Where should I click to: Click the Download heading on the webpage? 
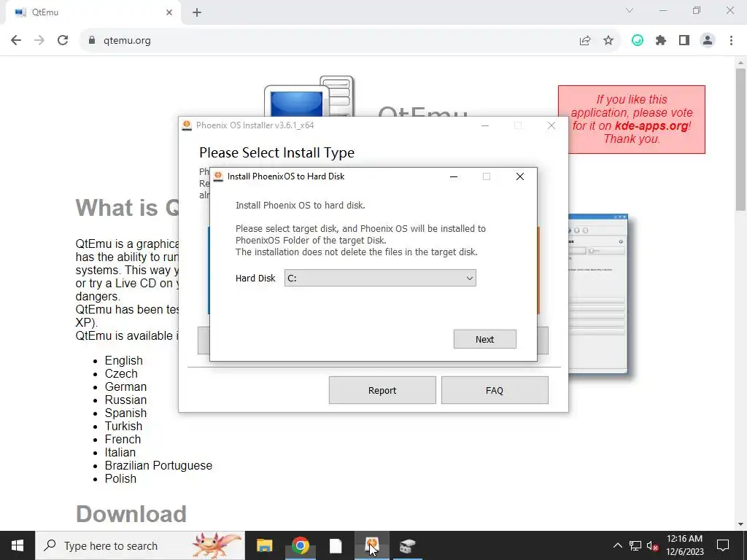click(x=131, y=514)
